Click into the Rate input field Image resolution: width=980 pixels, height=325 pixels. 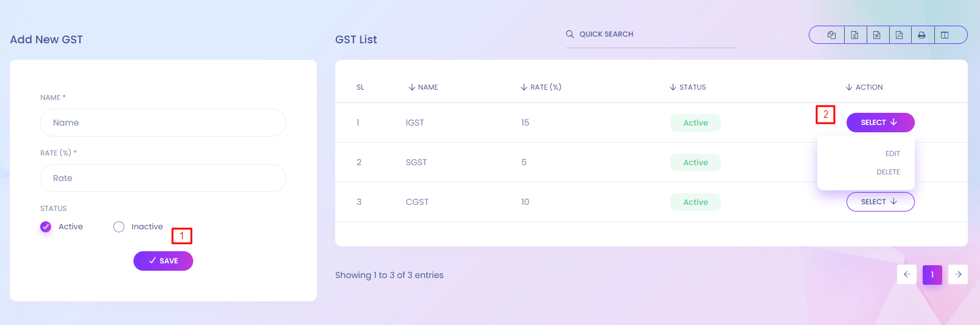click(163, 178)
